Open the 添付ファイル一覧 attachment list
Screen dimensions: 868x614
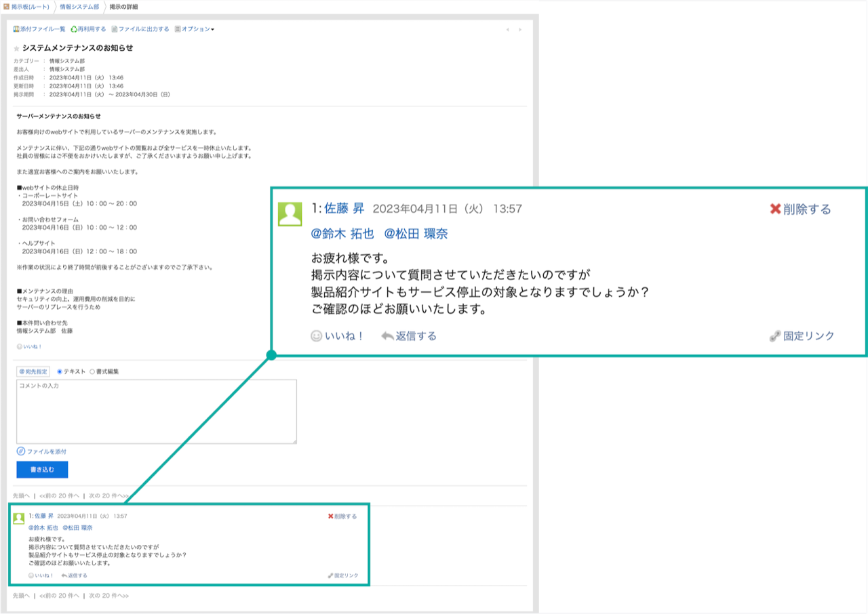[39, 29]
